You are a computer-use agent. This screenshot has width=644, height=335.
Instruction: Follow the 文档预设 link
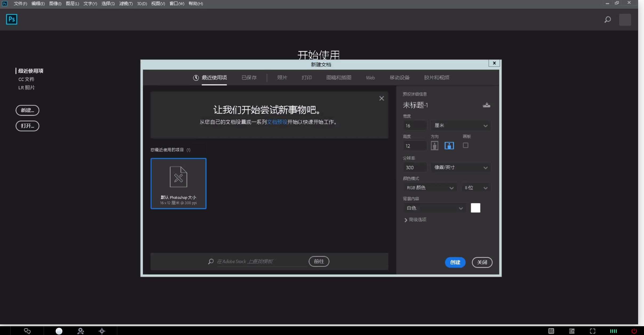pos(277,122)
